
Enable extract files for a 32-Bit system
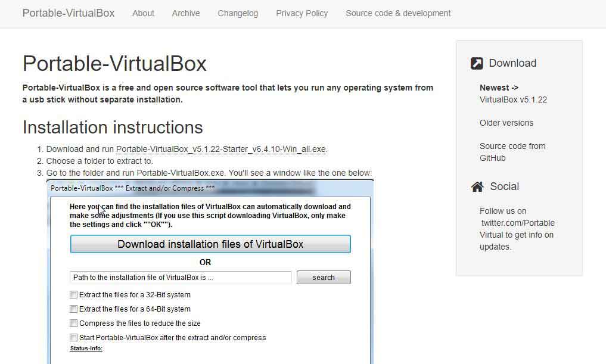73,294
